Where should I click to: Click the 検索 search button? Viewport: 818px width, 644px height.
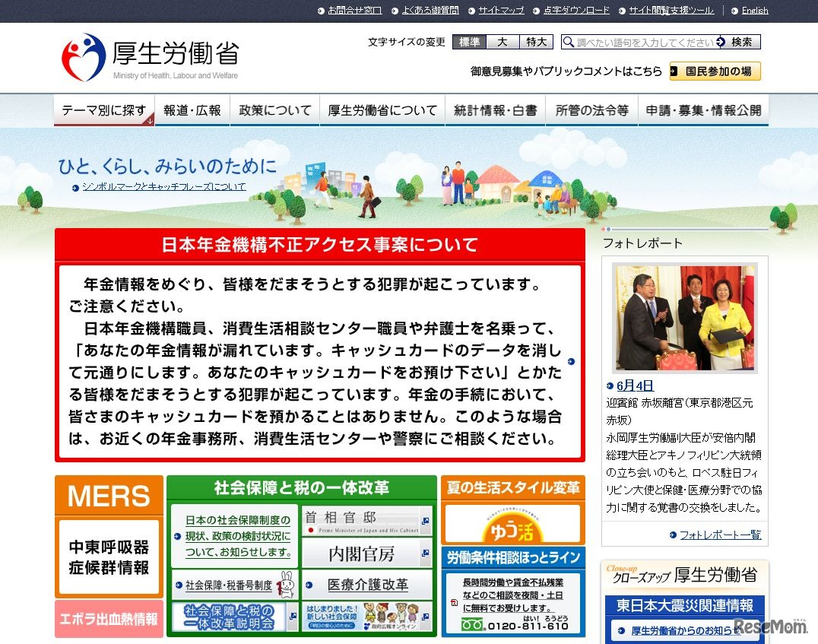tap(739, 42)
